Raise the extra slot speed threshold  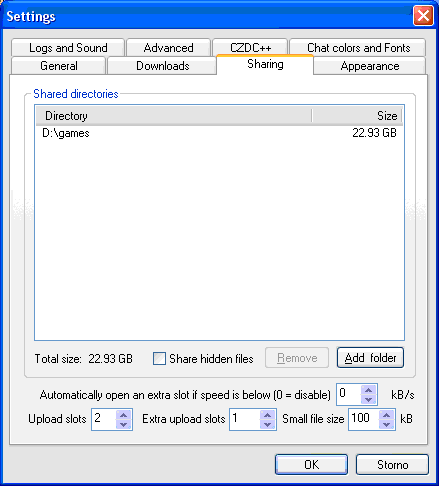[x=368, y=390]
